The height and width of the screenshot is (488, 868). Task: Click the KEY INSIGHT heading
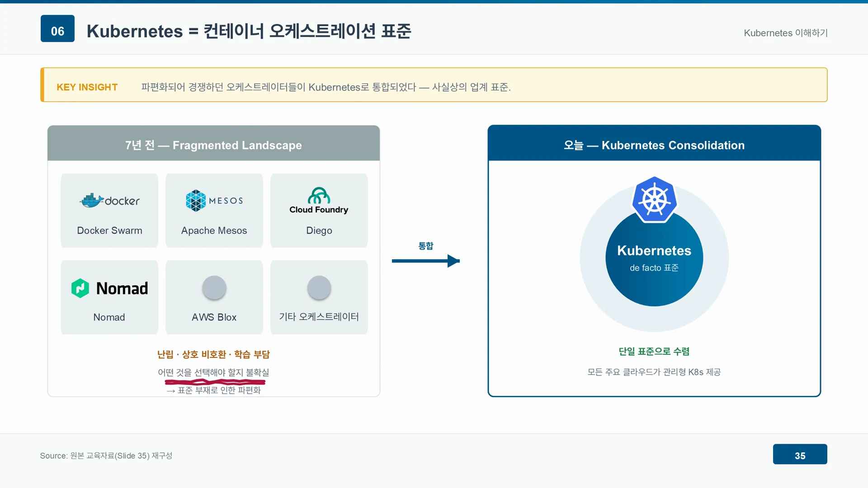[x=87, y=87]
